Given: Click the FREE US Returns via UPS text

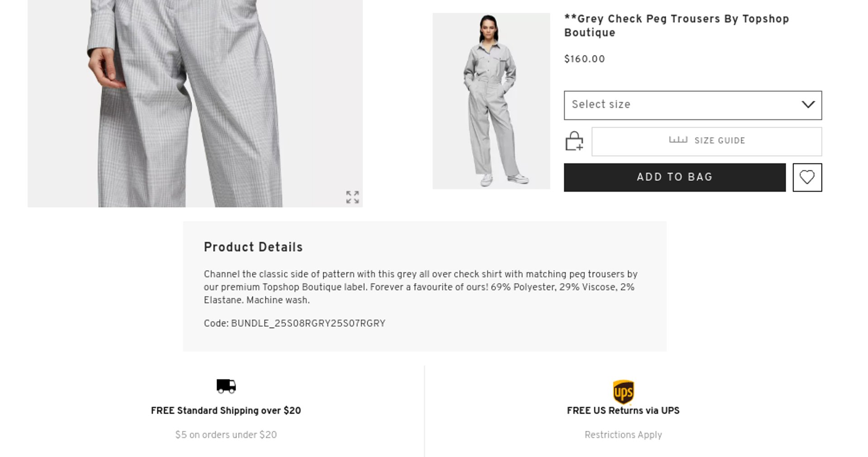Looking at the screenshot, I should click(623, 411).
